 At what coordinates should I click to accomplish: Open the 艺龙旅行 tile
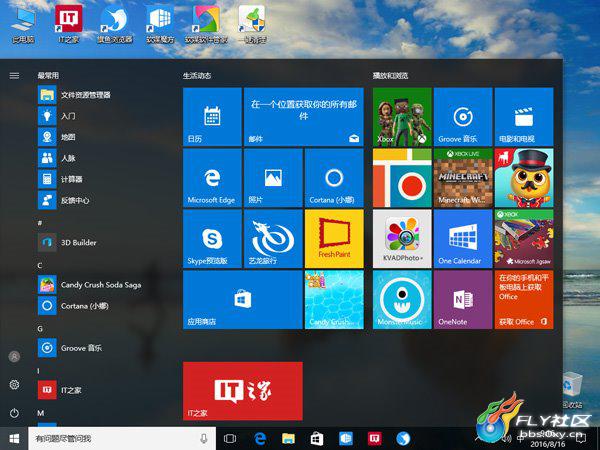click(x=273, y=239)
